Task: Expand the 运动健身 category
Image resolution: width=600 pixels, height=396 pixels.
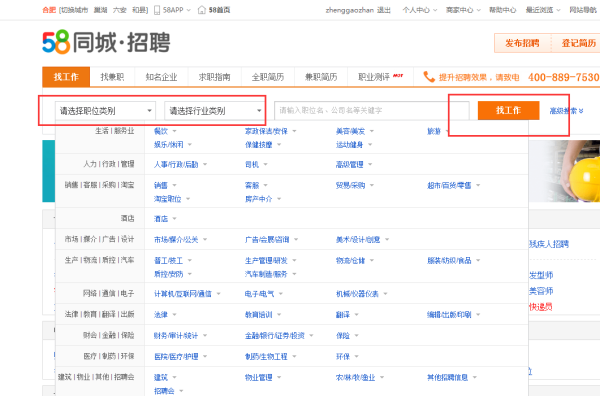Action: 354,145
